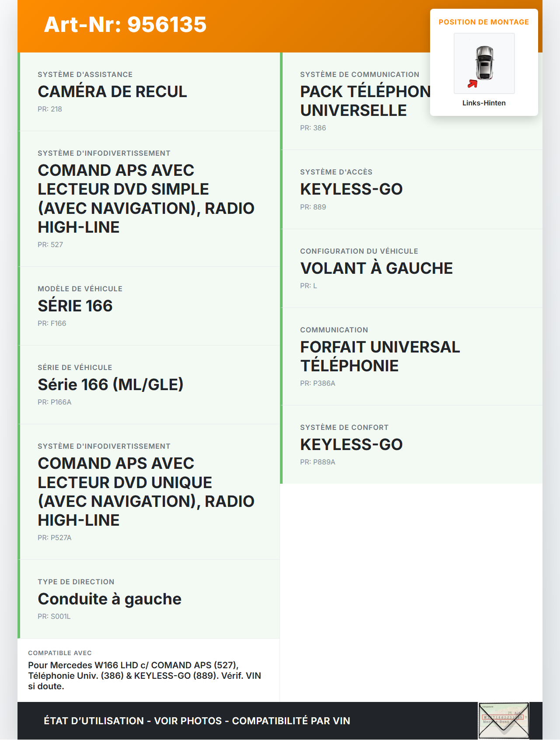Select the CAMÉRA DE RECUL entry
560x740 pixels.
tap(112, 91)
